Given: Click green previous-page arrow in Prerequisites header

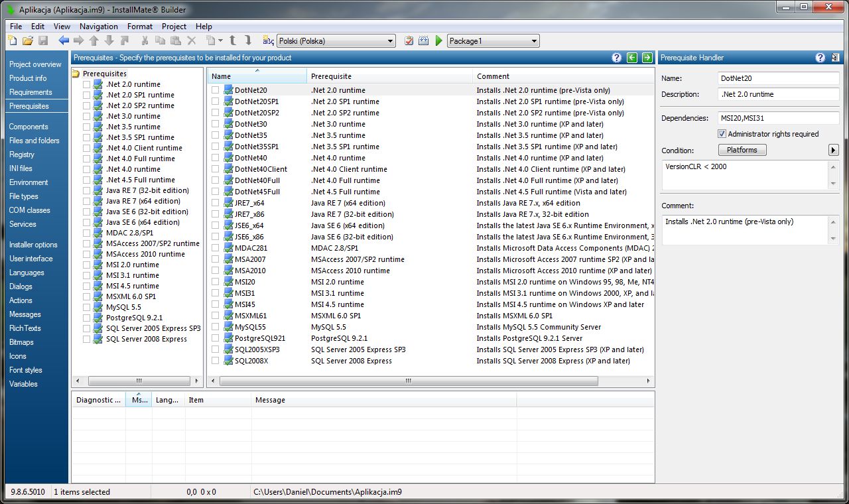Looking at the screenshot, I should (x=632, y=58).
